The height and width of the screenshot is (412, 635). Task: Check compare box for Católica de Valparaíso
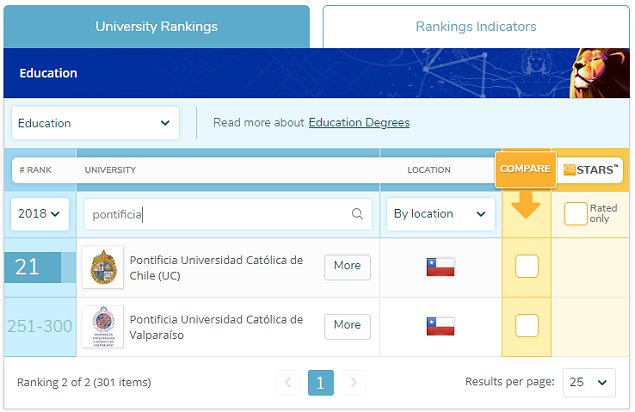[526, 326]
